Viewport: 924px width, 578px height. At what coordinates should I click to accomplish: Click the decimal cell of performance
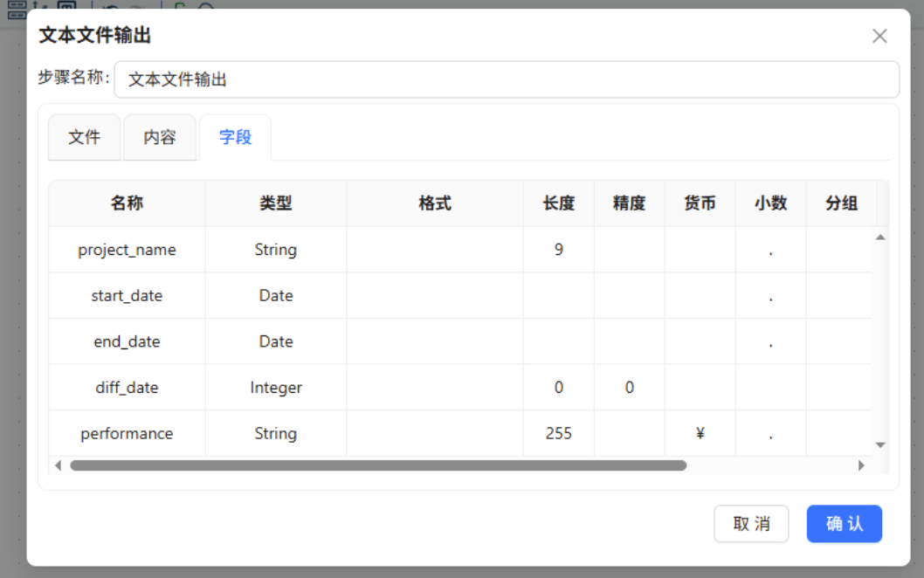[x=771, y=433]
